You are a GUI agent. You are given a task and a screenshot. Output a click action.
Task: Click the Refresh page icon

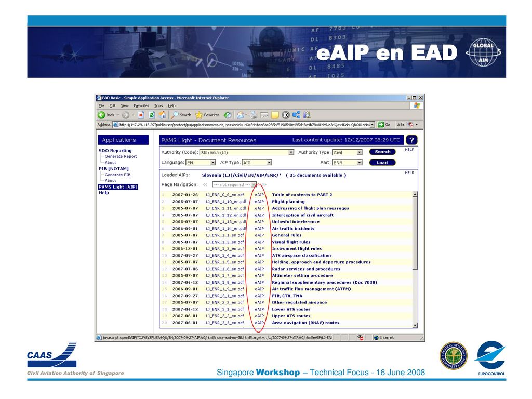click(x=152, y=115)
